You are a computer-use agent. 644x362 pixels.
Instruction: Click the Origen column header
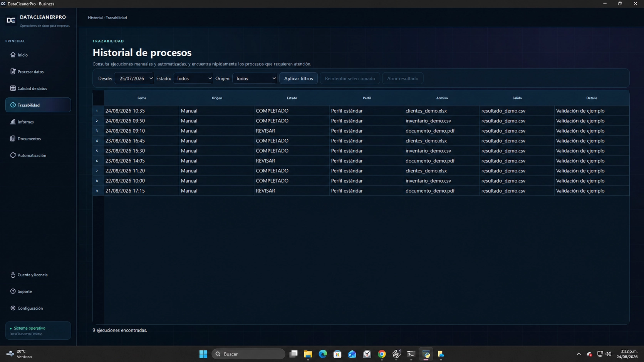coord(217,98)
